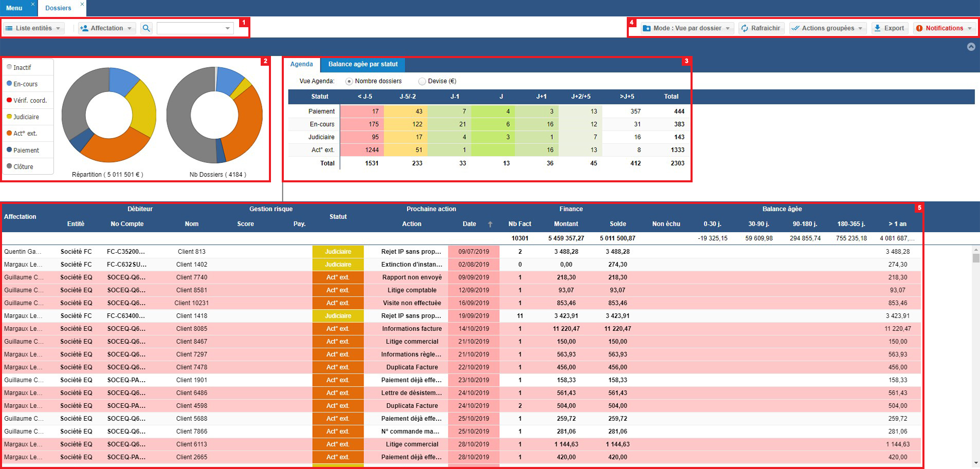Select the Nombre dossiers radio button

[349, 81]
